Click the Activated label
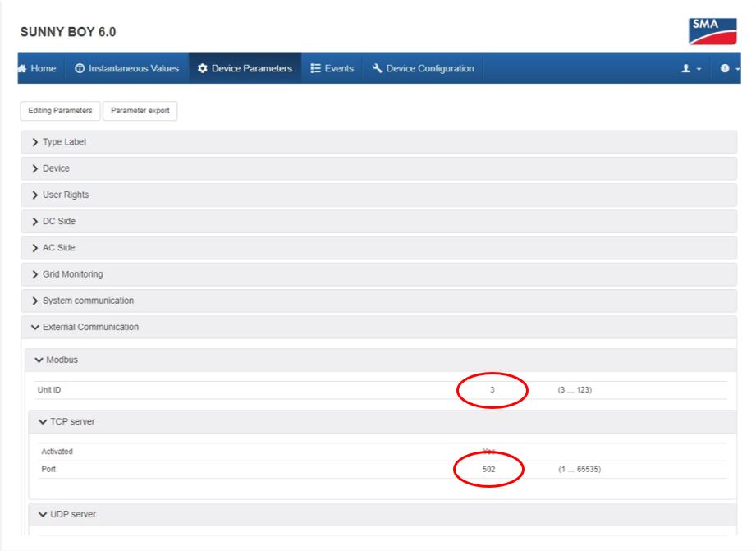The width and height of the screenshot is (756, 551). point(57,452)
